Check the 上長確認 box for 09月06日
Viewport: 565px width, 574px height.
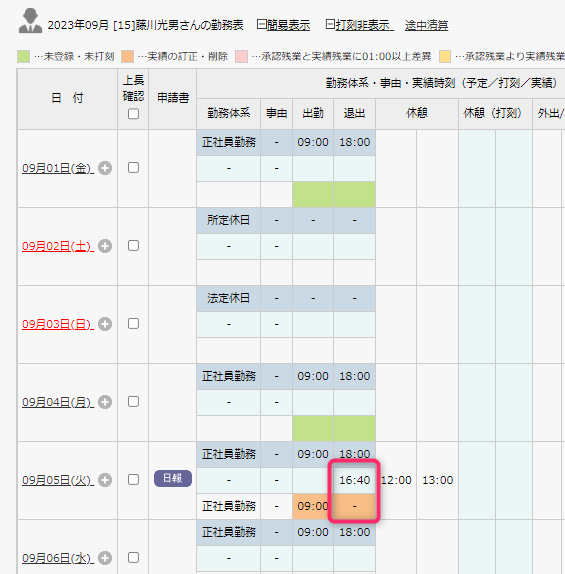[x=133, y=558]
